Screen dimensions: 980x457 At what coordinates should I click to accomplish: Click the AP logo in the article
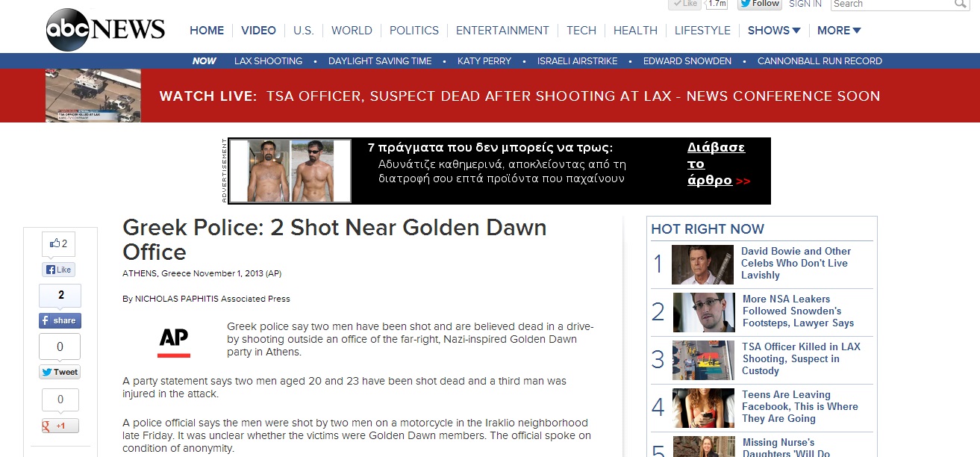(174, 342)
